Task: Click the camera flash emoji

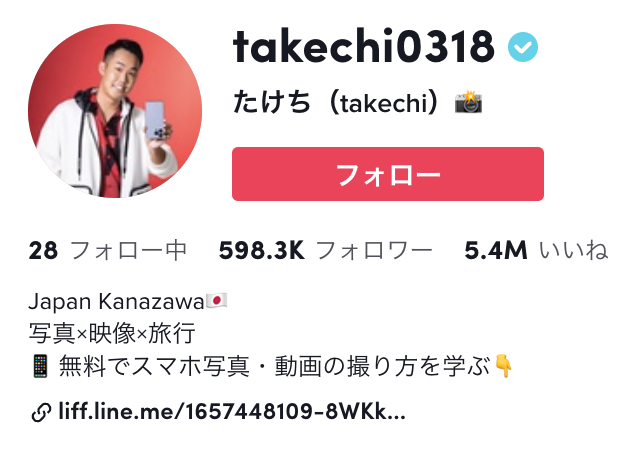Action: (x=469, y=102)
